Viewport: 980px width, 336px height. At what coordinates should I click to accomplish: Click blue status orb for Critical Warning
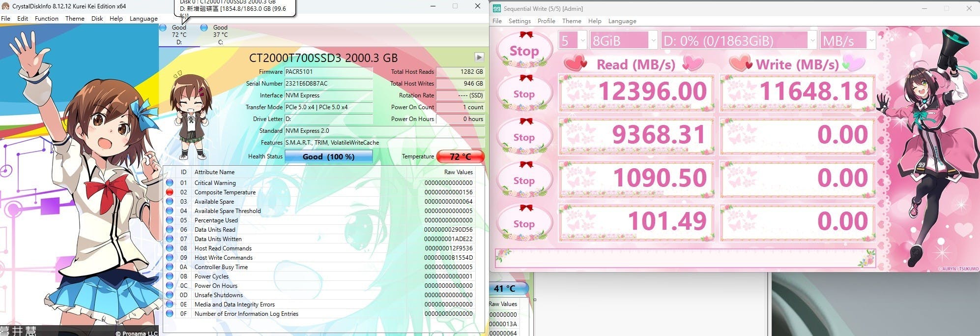pyautogui.click(x=170, y=183)
